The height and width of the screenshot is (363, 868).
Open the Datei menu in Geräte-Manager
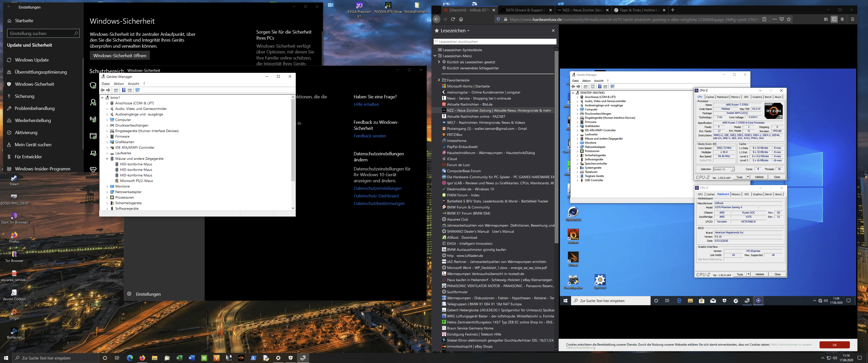[x=106, y=84]
